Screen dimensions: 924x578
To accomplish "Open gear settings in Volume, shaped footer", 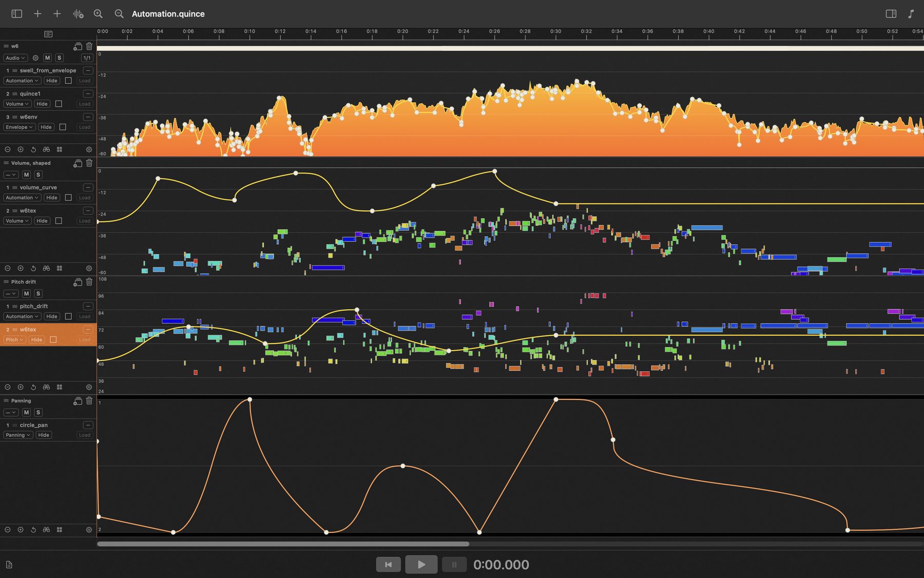I will click(89, 268).
